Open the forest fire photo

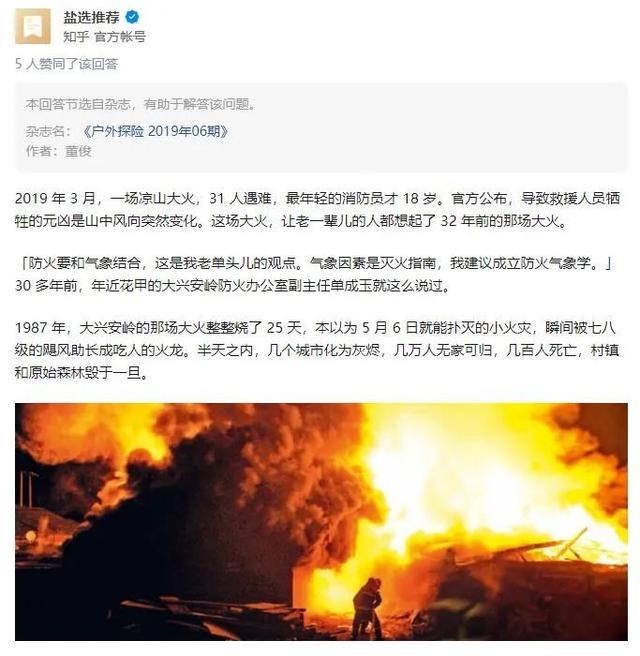(x=321, y=522)
